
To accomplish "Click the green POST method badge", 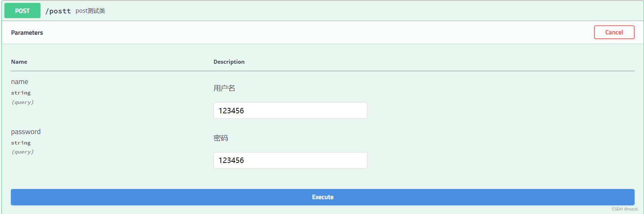I will point(22,11).
